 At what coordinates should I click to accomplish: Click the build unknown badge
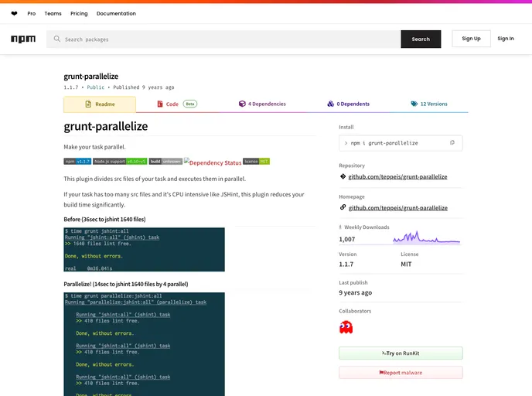click(x=165, y=161)
